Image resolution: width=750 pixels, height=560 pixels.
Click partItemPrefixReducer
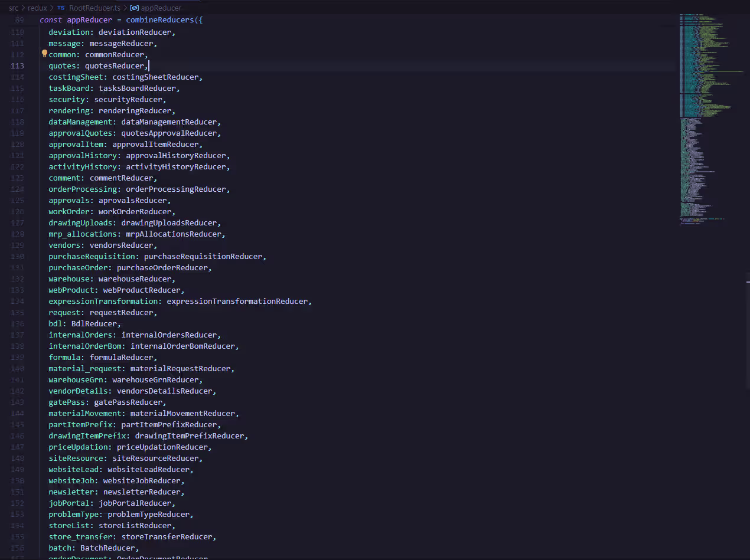tap(169, 424)
